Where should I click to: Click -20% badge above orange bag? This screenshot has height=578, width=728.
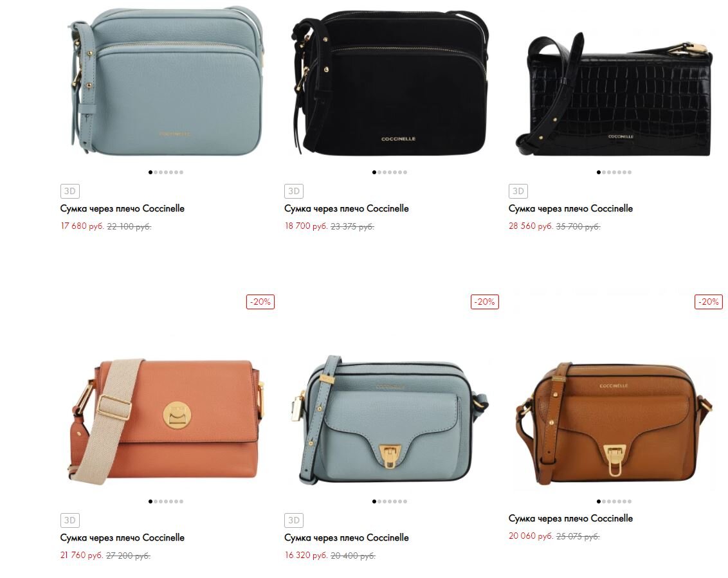260,302
